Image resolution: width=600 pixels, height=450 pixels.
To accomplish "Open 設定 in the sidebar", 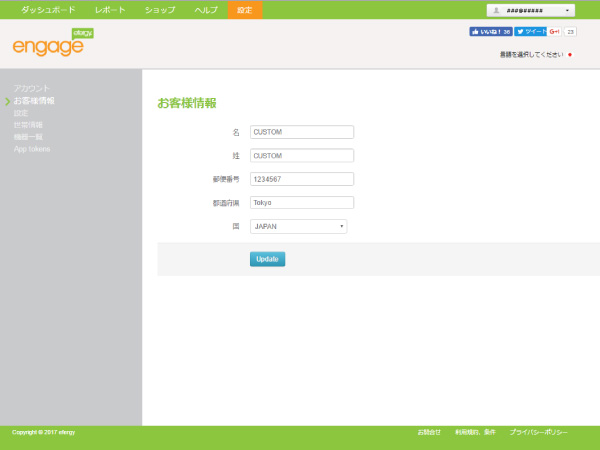I will [21, 113].
